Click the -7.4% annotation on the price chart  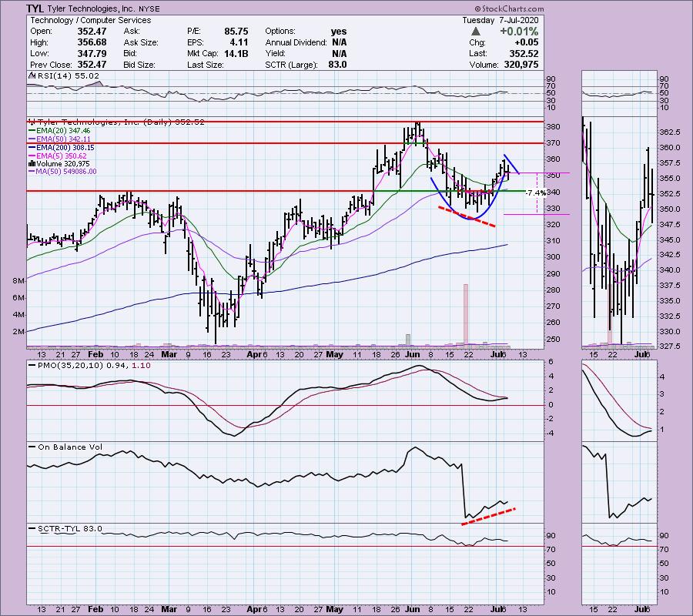point(536,193)
